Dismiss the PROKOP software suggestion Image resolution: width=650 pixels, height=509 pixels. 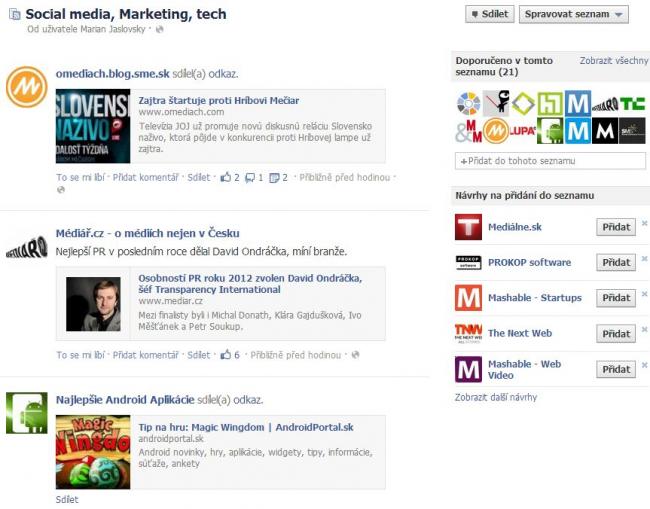[644, 259]
